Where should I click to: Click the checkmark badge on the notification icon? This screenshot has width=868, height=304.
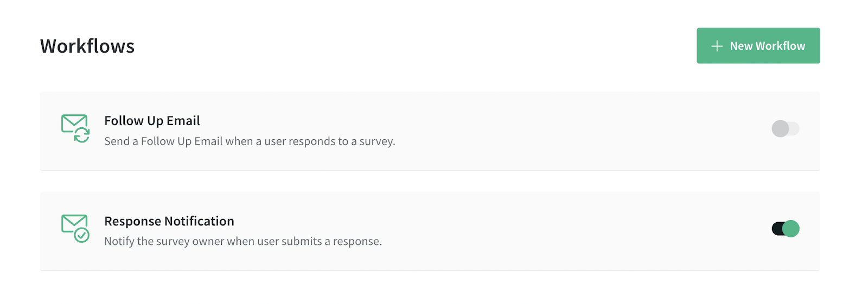point(82,235)
